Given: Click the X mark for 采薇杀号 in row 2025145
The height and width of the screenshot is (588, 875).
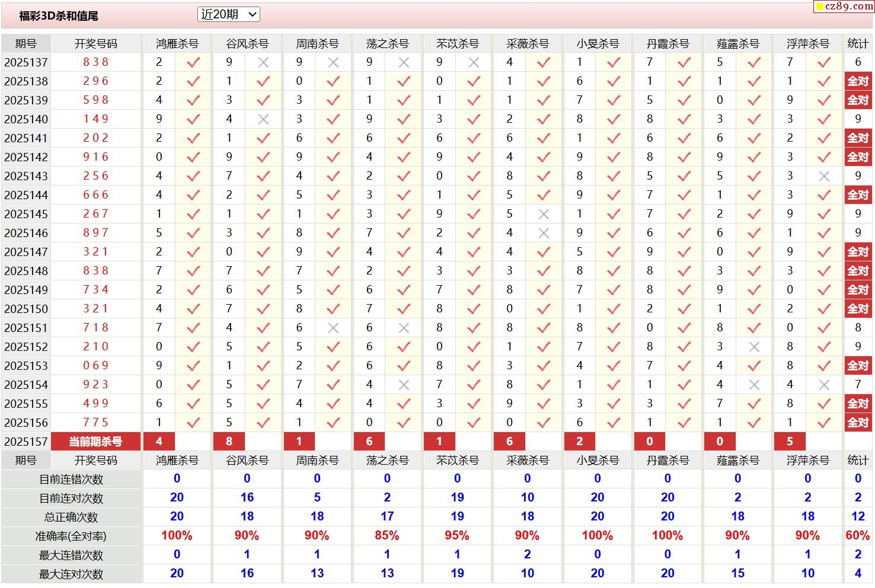Looking at the screenshot, I should point(544,213).
